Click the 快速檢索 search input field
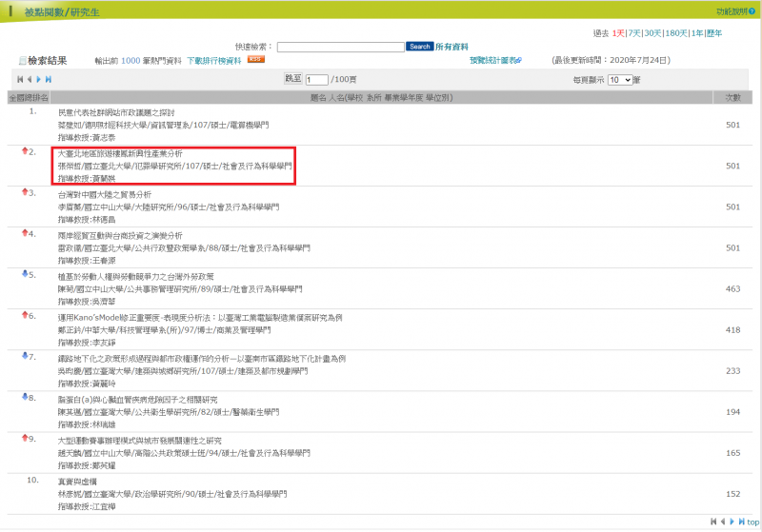The image size is (762, 532). pyautogui.click(x=340, y=46)
